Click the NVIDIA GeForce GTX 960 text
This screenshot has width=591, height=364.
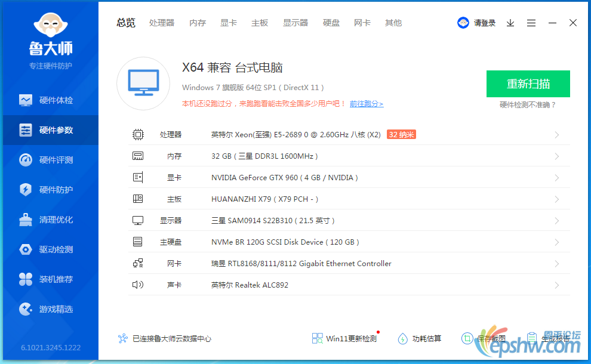pos(285,177)
